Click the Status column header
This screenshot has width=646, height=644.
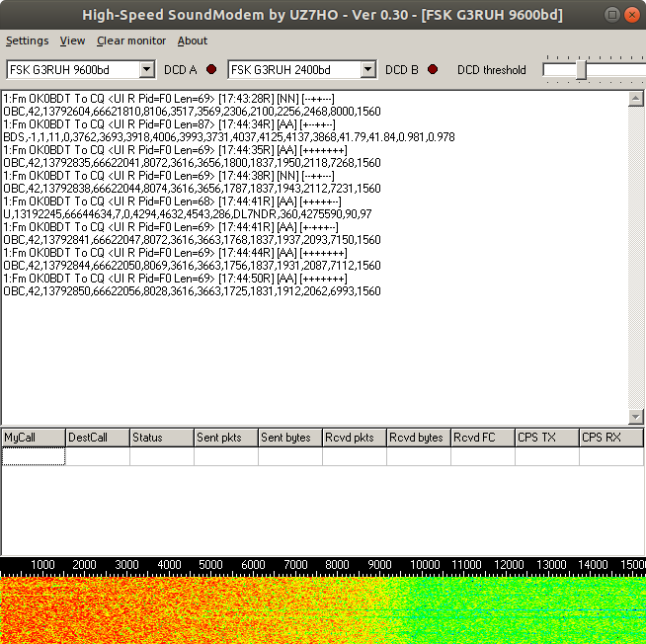(162, 438)
